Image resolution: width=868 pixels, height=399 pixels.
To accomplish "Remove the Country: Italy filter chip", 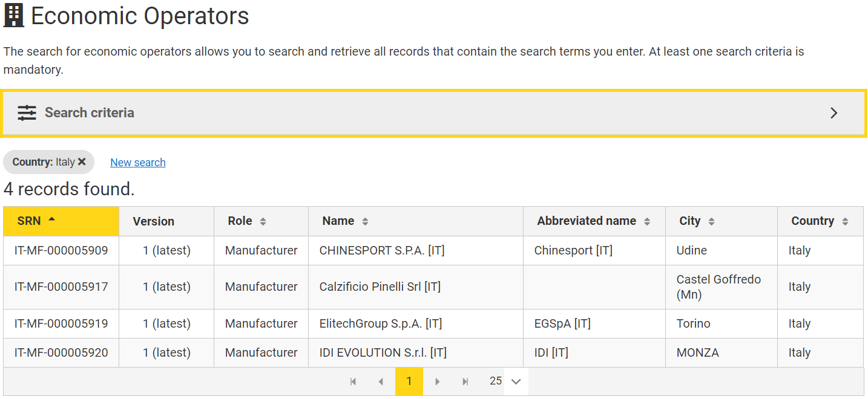I will click(82, 162).
